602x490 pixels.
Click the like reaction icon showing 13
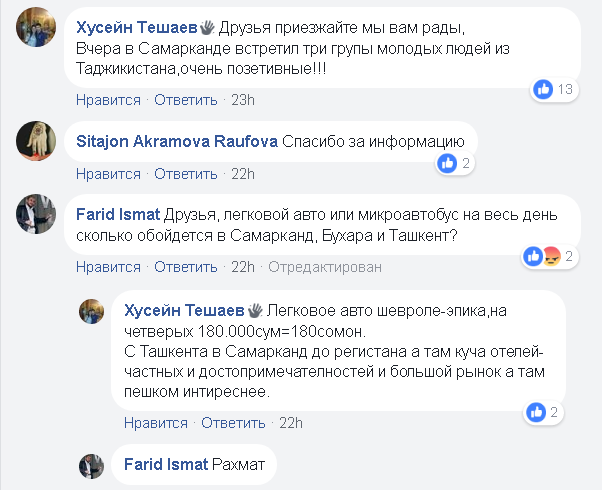(543, 90)
